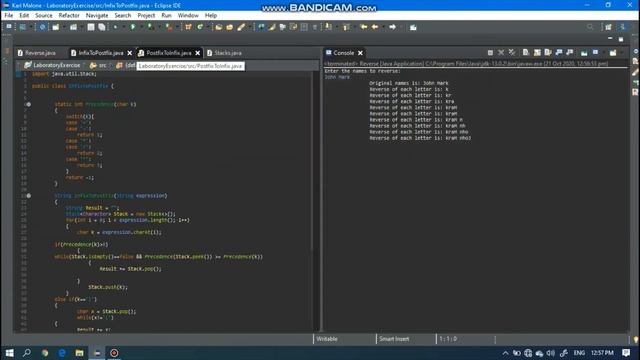640x360 pixels.
Task: Open the Project menu
Action: (x=146, y=15)
